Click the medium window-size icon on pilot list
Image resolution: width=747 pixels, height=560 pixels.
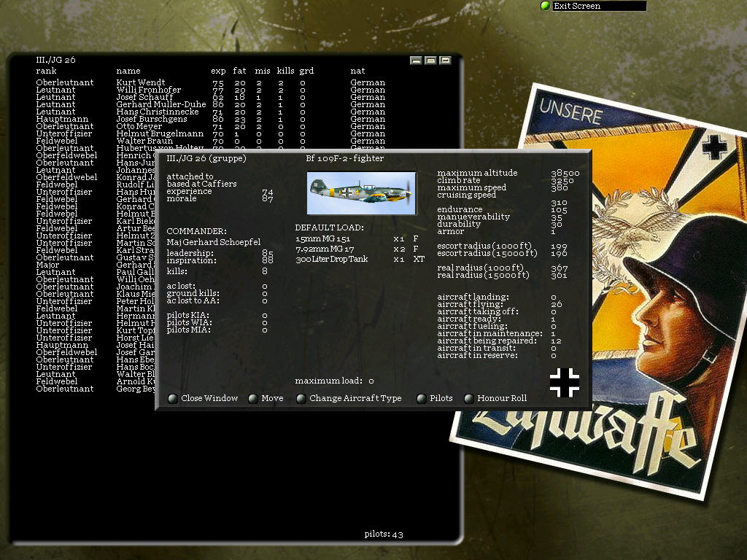(x=430, y=61)
